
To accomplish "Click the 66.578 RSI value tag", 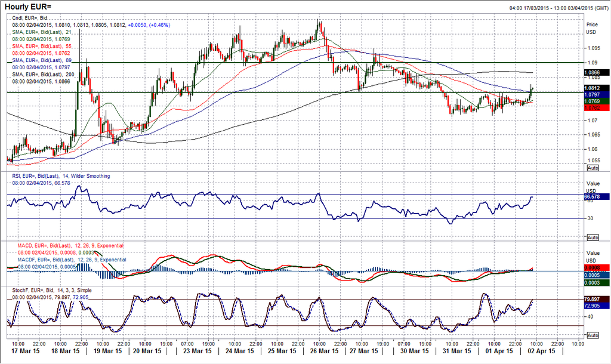I will (597, 197).
